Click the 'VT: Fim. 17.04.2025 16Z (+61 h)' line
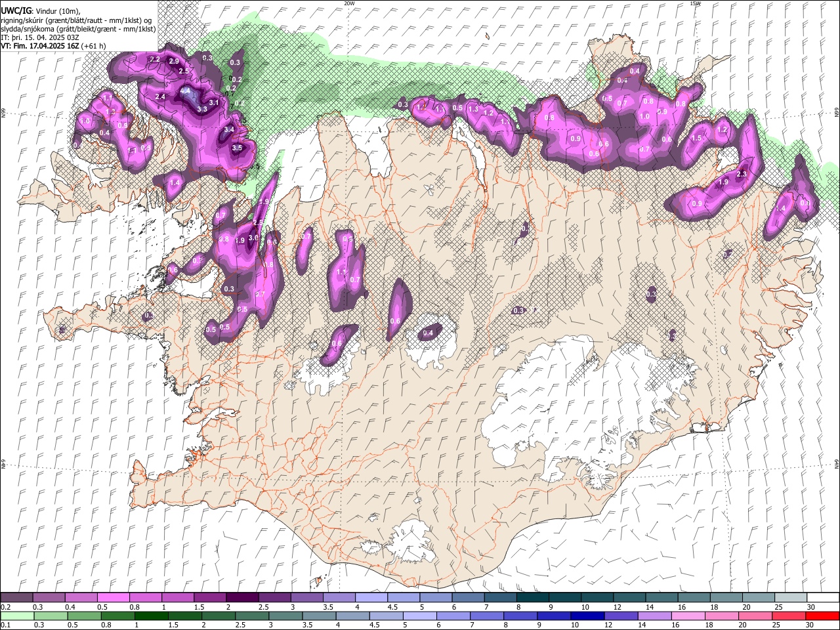 pos(54,47)
